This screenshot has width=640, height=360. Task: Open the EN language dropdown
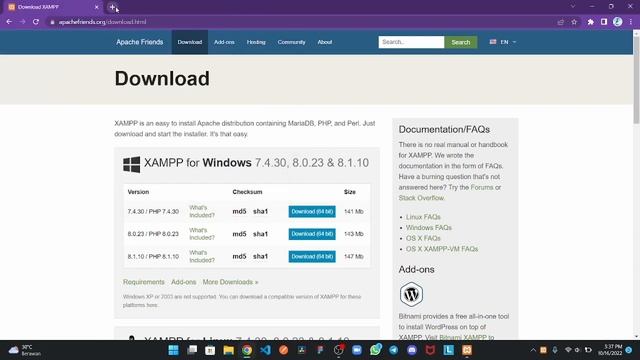[x=503, y=42]
